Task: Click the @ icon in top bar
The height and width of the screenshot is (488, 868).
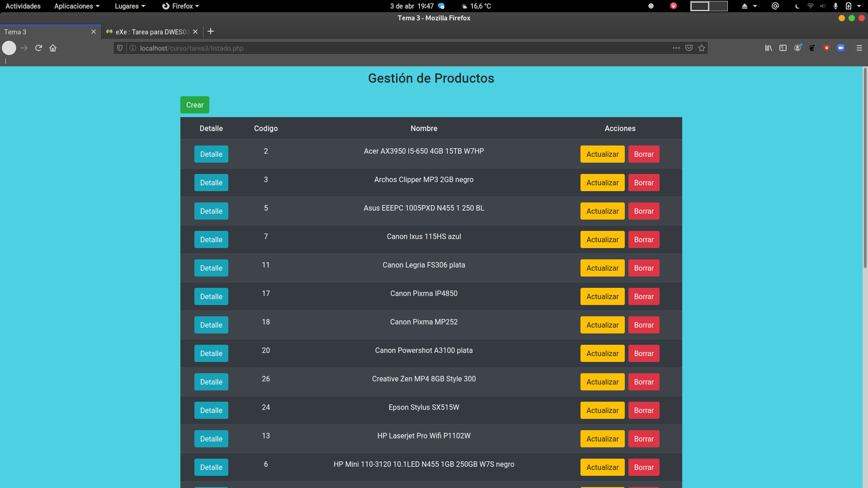Action: [x=775, y=6]
